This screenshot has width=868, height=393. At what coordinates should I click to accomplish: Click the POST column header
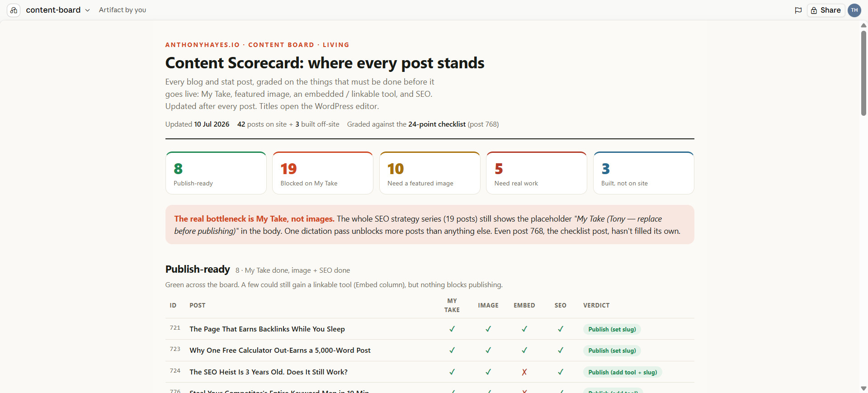(198, 305)
